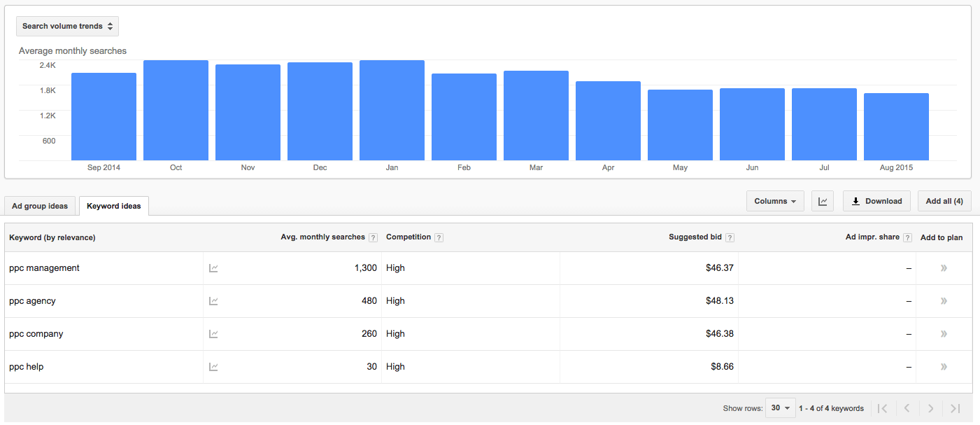Toggle chart view button beside Columns

pyautogui.click(x=823, y=201)
